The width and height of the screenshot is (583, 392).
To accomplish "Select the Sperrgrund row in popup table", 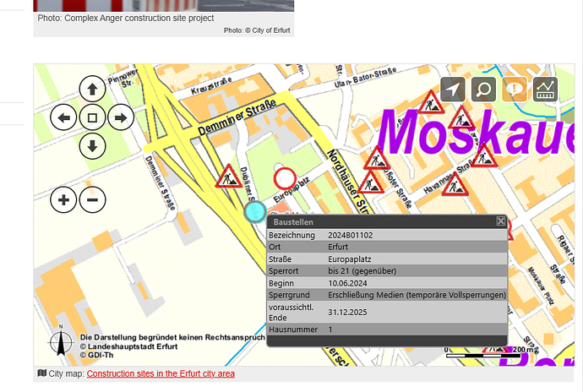I will (x=387, y=295).
